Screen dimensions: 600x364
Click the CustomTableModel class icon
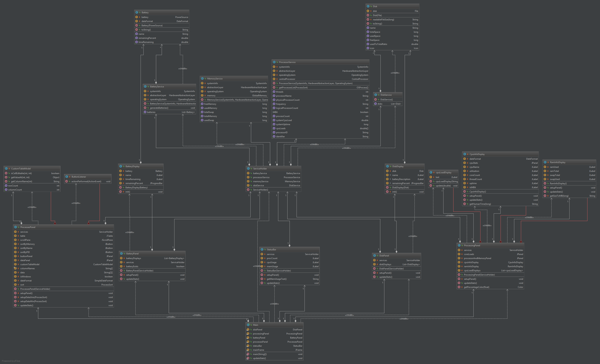(x=6, y=169)
